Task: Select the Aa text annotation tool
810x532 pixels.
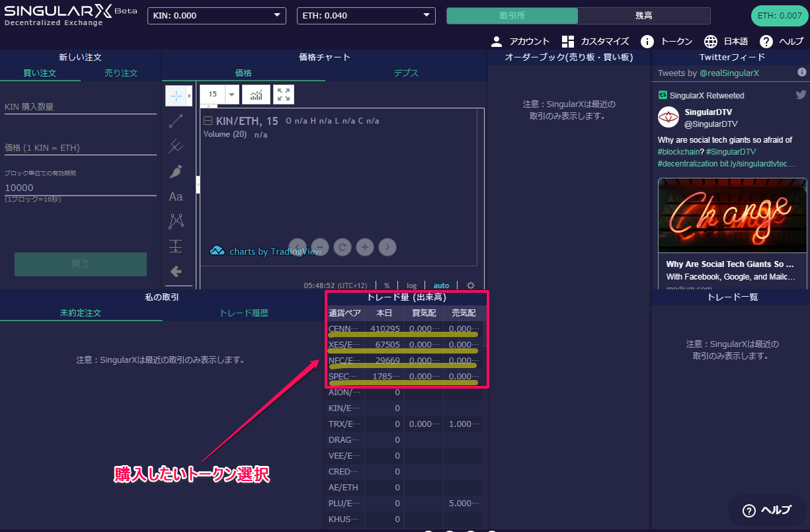Action: click(176, 196)
